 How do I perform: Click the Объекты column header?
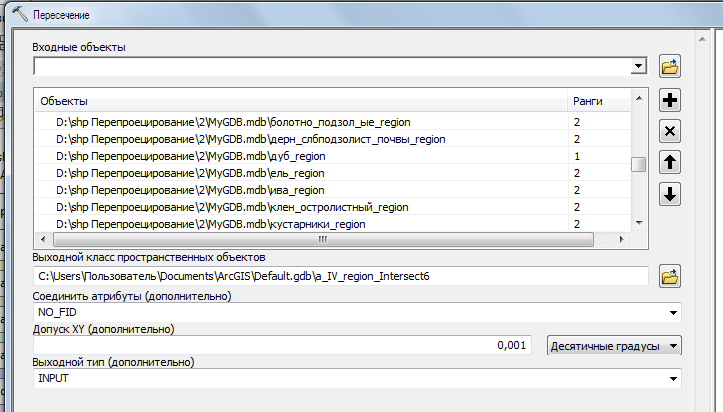point(302,101)
